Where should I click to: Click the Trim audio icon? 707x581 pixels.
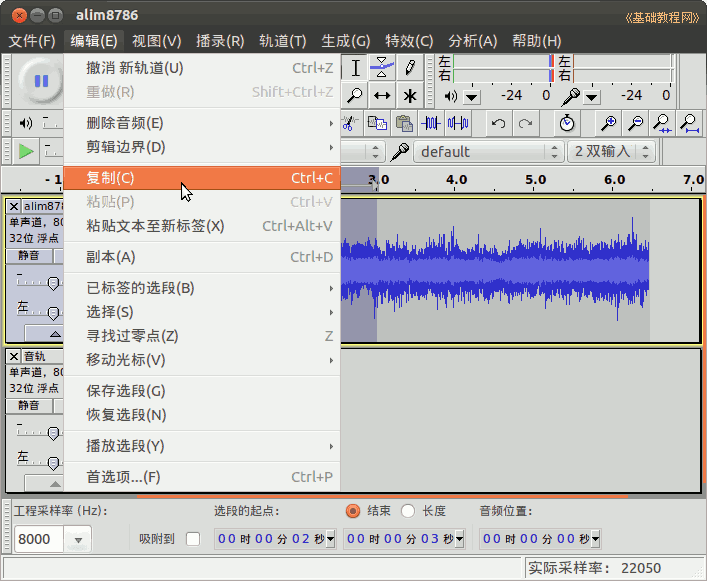click(431, 123)
